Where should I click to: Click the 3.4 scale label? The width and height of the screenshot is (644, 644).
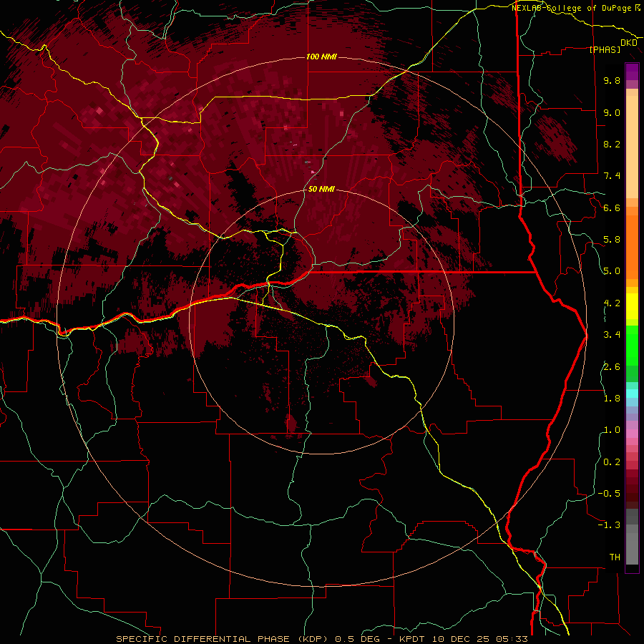point(612,335)
